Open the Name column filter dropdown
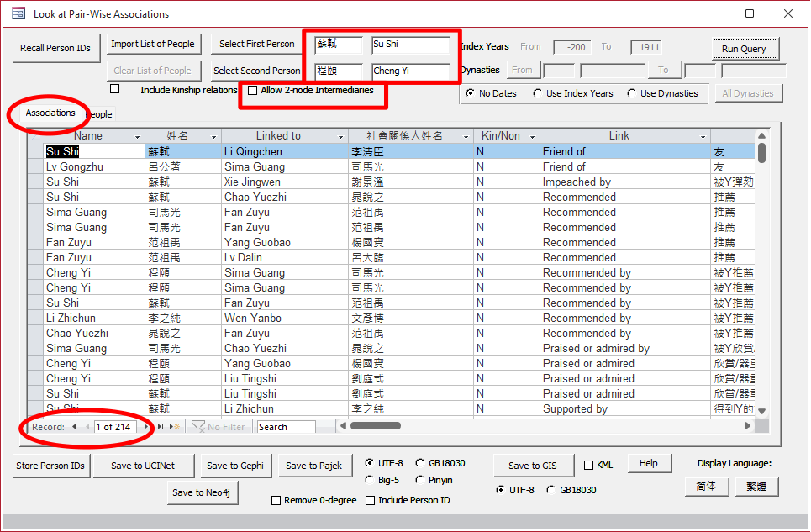This screenshot has width=811, height=532. [138, 136]
